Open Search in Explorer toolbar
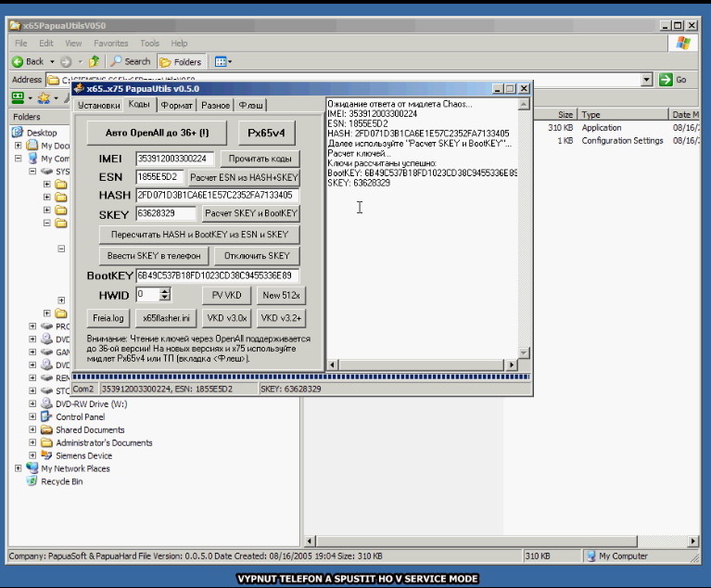The image size is (711, 588). tap(131, 61)
